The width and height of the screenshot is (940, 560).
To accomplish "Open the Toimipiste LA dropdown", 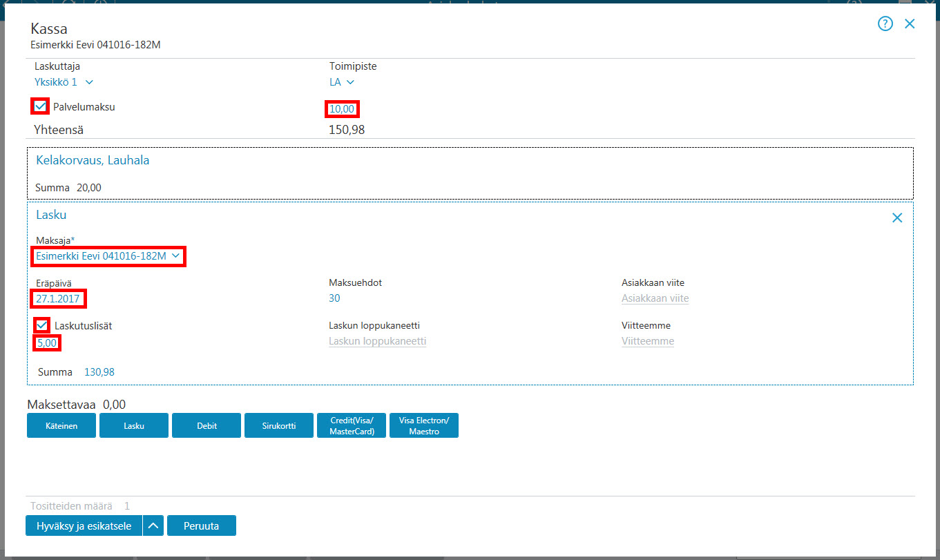I will 342,82.
